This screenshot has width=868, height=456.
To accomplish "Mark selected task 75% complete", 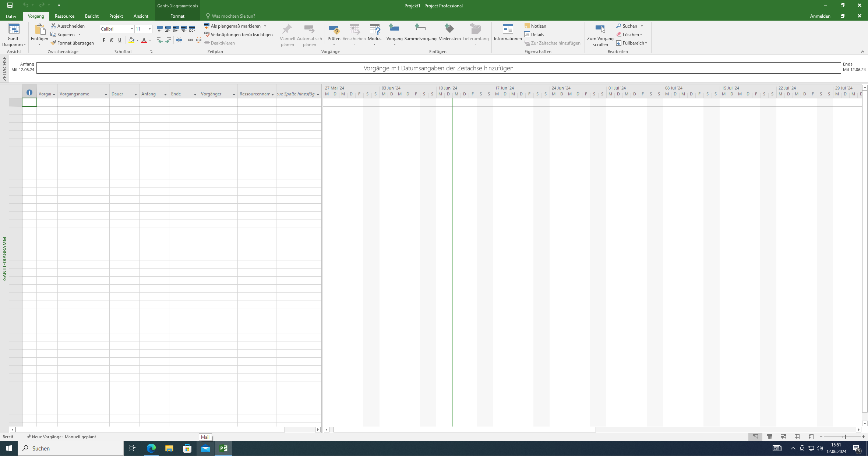I will 184,29.
